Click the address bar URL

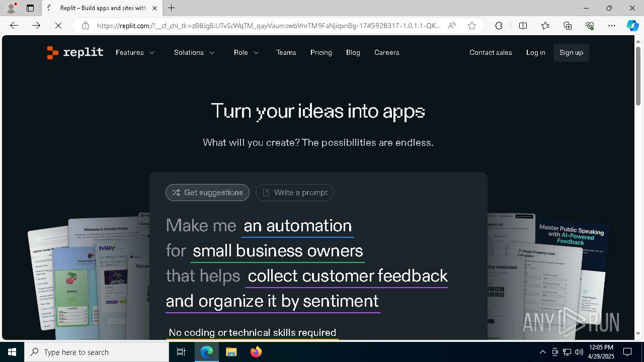269,26
